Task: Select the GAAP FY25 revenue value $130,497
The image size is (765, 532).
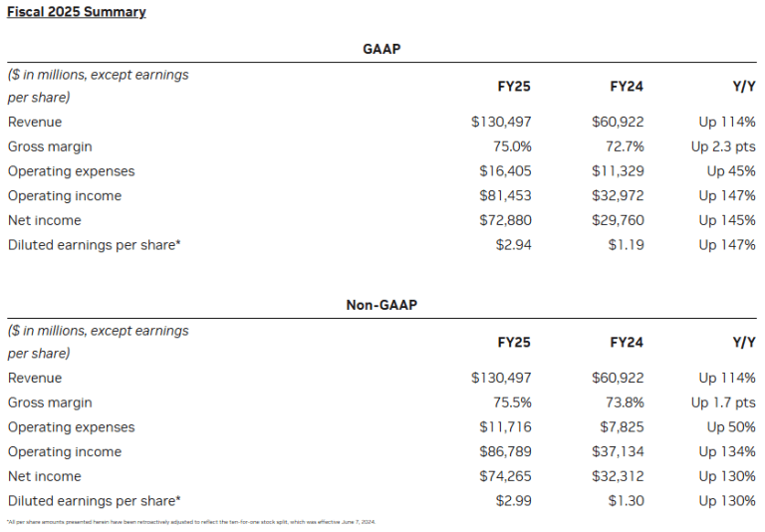Action: pyautogui.click(x=501, y=123)
